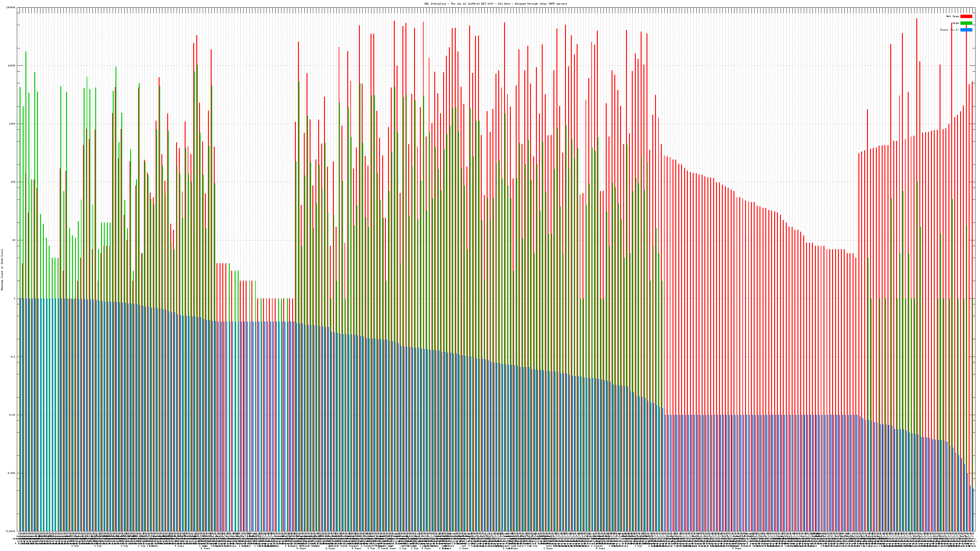Click the 0.01 y-axis tick label
Viewport: 980px width, 551px height.
(13, 415)
